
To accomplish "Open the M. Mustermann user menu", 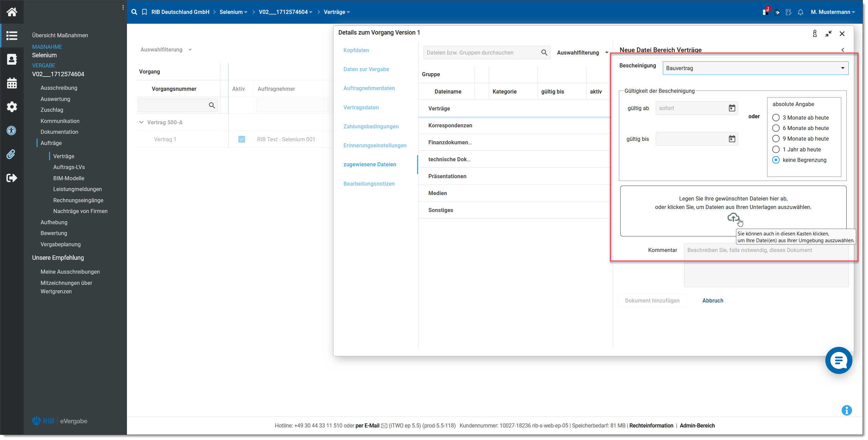I will tap(833, 12).
